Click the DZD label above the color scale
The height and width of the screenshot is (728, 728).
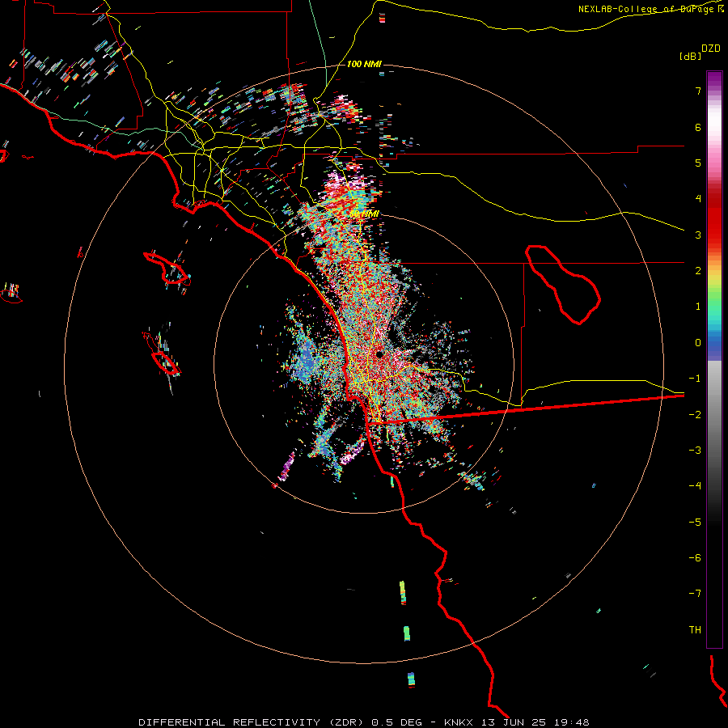(x=711, y=49)
